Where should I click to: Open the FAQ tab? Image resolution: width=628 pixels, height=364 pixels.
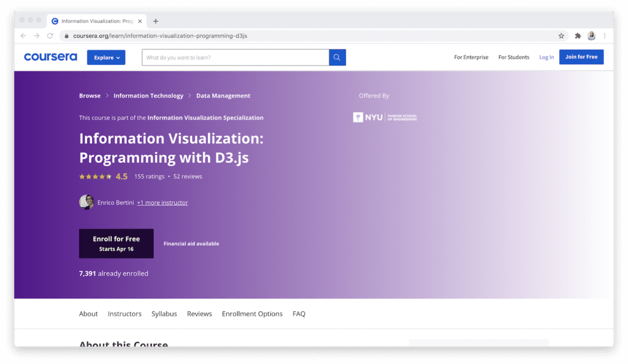point(299,314)
